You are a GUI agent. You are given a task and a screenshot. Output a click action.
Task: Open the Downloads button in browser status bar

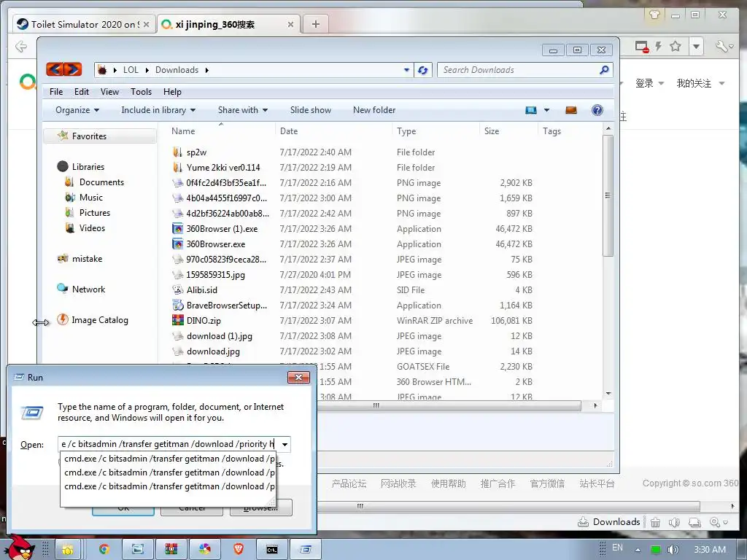[609, 522]
